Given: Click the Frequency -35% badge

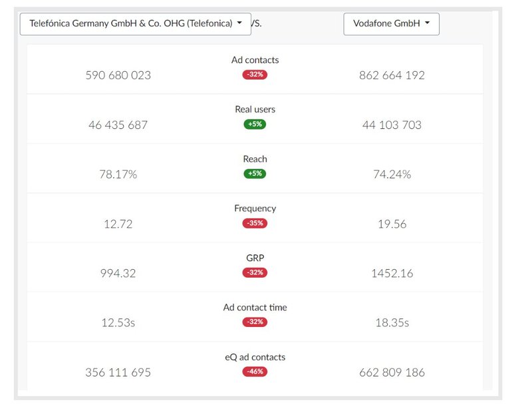Looking at the screenshot, I should tap(255, 223).
